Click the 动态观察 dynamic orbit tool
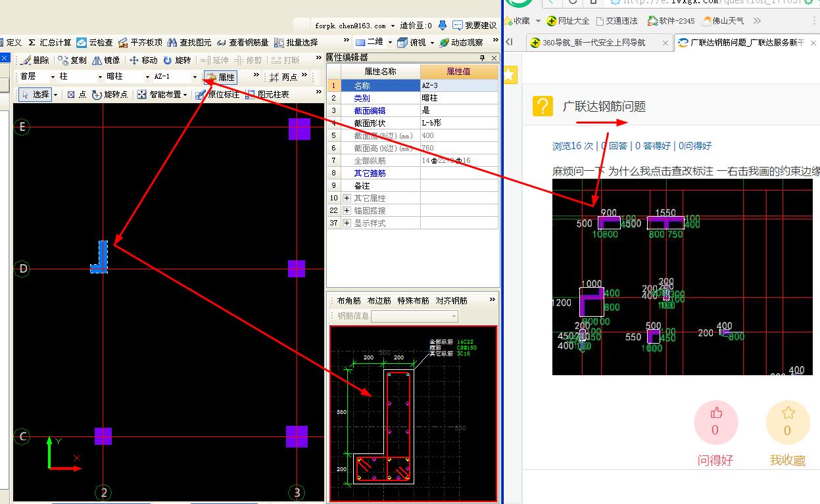Image resolution: width=820 pixels, height=504 pixels. pyautogui.click(x=461, y=43)
